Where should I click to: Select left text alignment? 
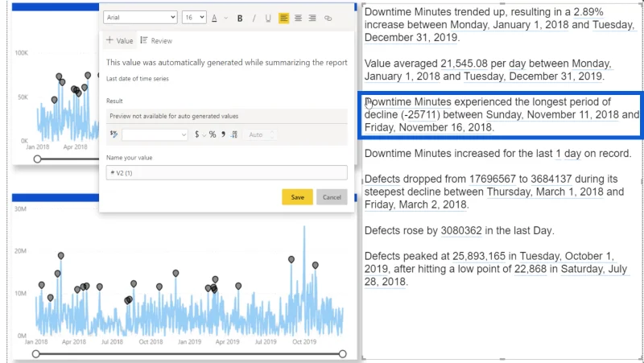283,18
